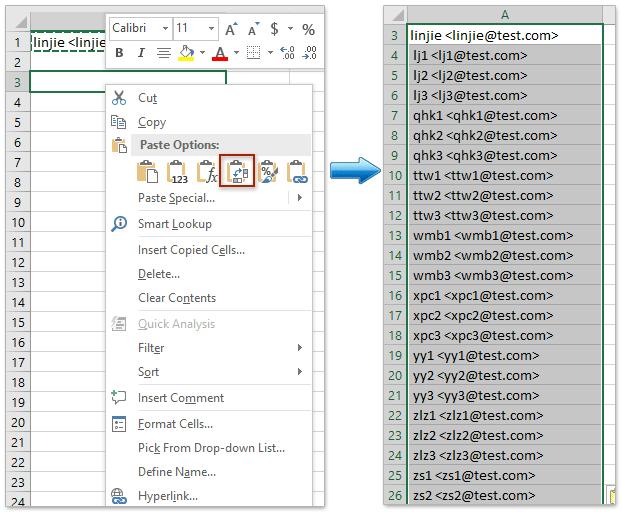Toggle Italic formatting
622x512 pixels.
tap(141, 53)
